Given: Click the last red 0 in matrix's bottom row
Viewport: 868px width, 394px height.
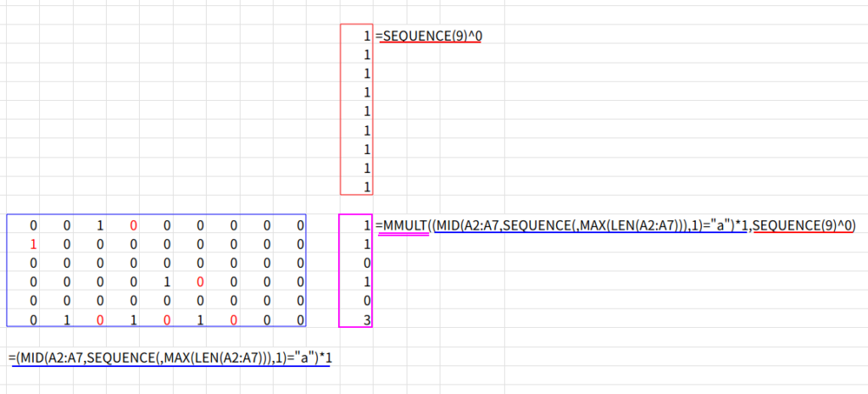Looking at the screenshot, I should click(233, 319).
